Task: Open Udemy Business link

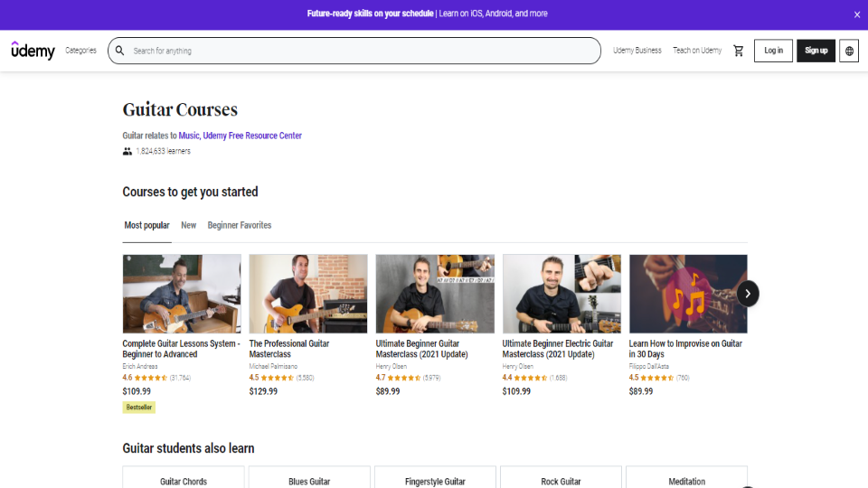Action: coord(637,51)
